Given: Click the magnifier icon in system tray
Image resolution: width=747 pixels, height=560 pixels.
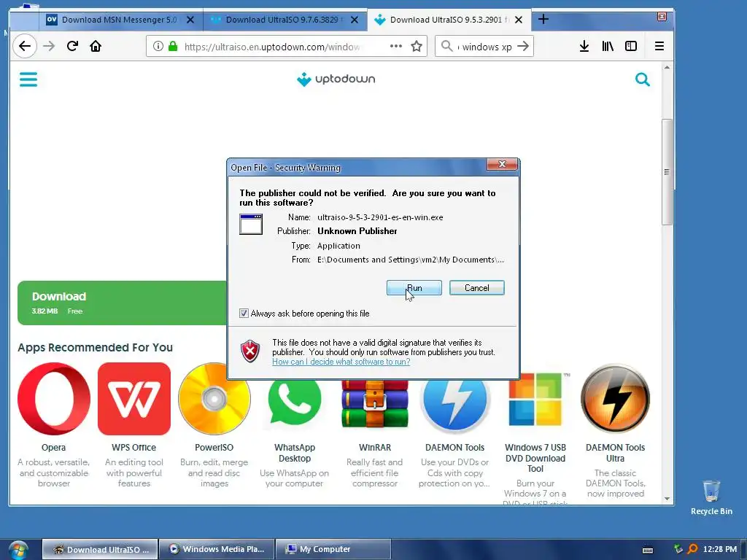Looking at the screenshot, I should 692,550.
